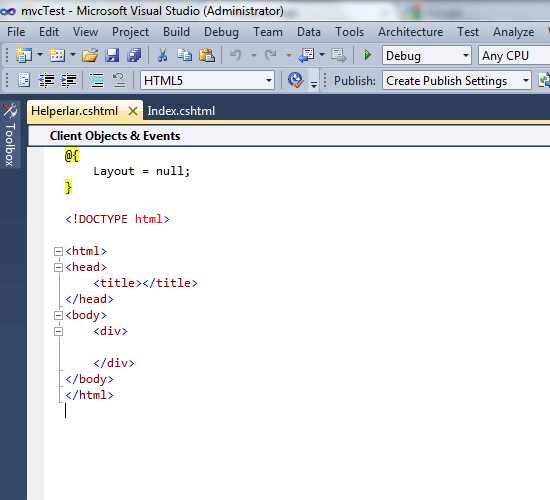Collapse the <body> code region
Screen dimensions: 550x500
(x=58, y=315)
